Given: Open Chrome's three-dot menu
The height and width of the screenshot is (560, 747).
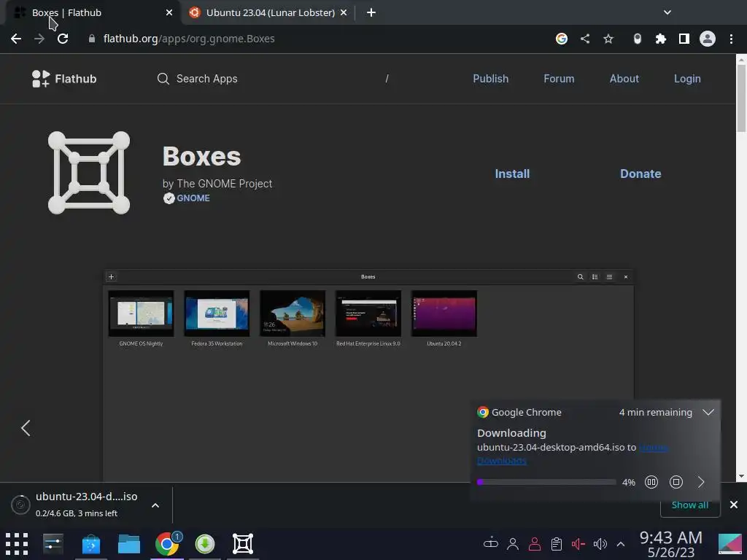Looking at the screenshot, I should tap(731, 39).
